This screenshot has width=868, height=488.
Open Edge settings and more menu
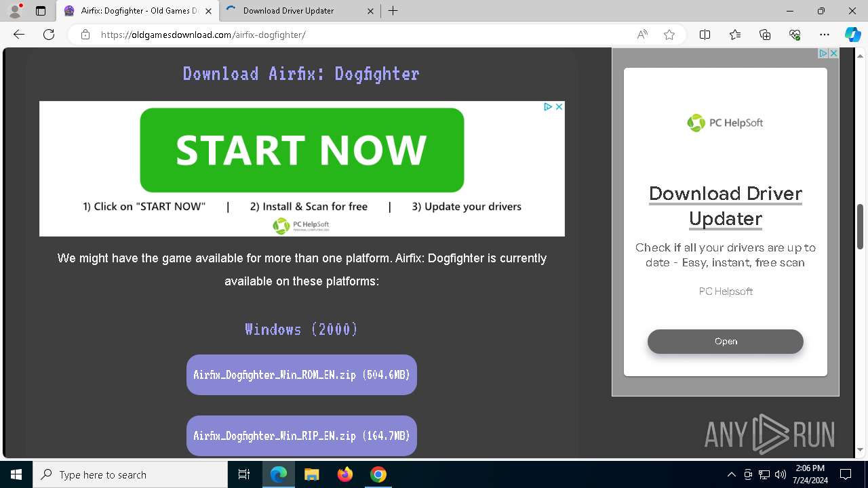(825, 35)
